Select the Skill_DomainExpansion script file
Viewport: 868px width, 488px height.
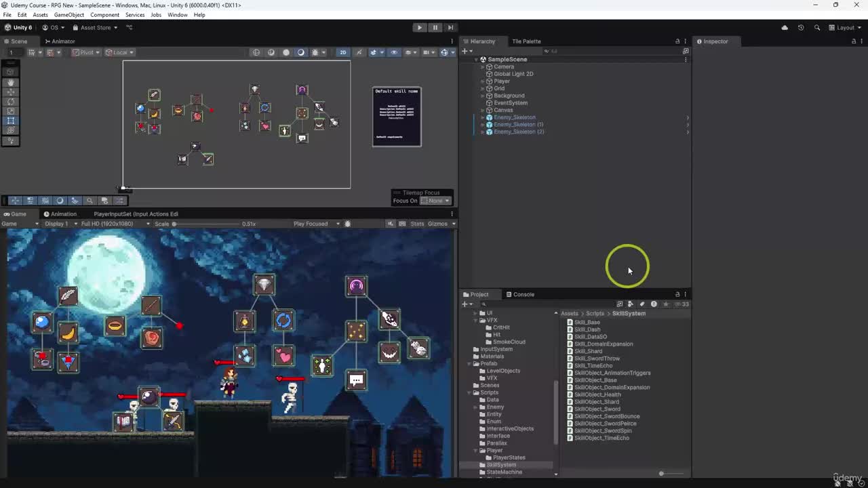[604, 344]
